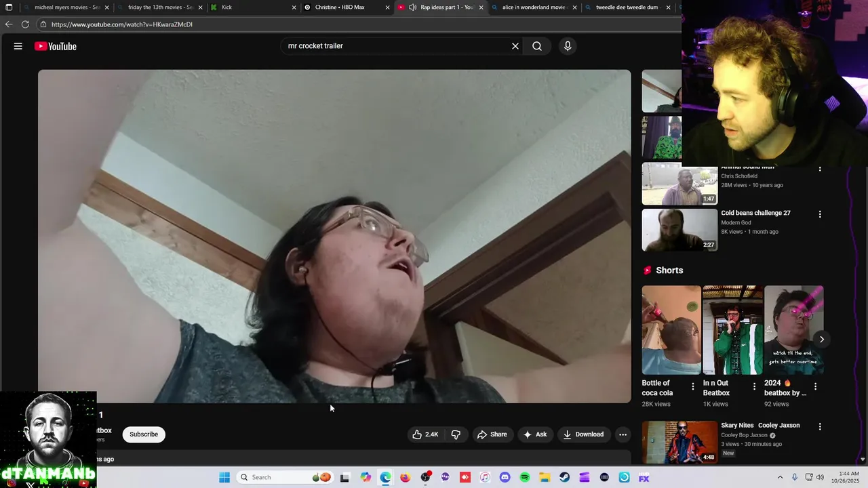Open Task View on the taskbar
This screenshot has width=868, height=488.
click(x=344, y=477)
